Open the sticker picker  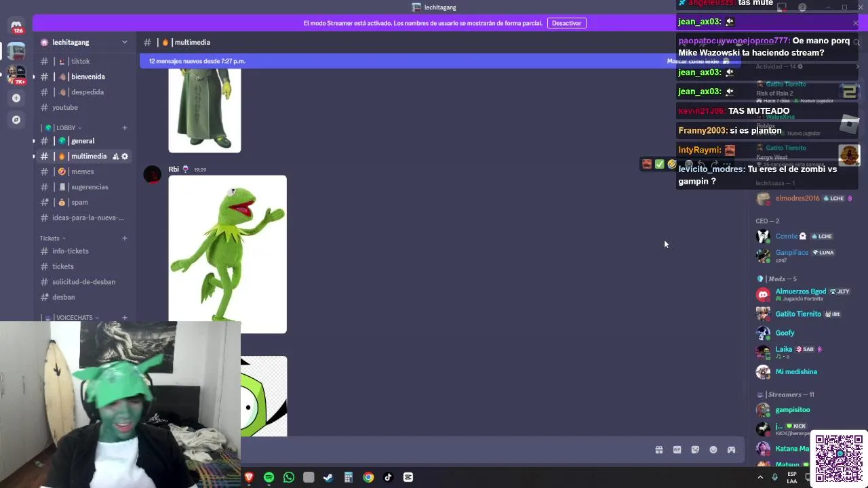pos(695,450)
